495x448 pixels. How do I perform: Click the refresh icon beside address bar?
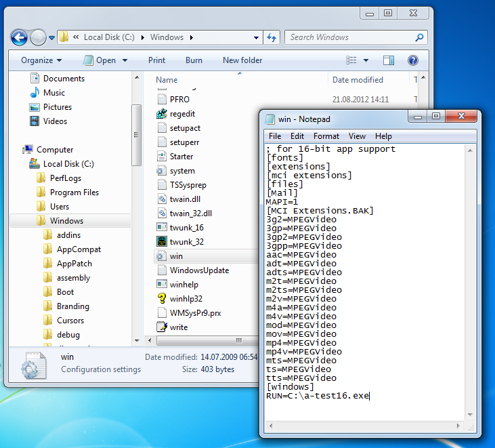272,38
